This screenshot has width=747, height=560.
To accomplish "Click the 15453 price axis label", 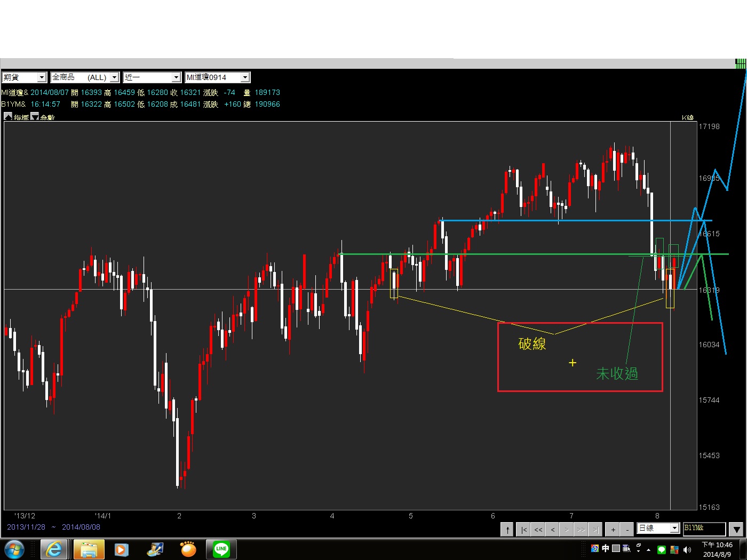I will tap(709, 455).
